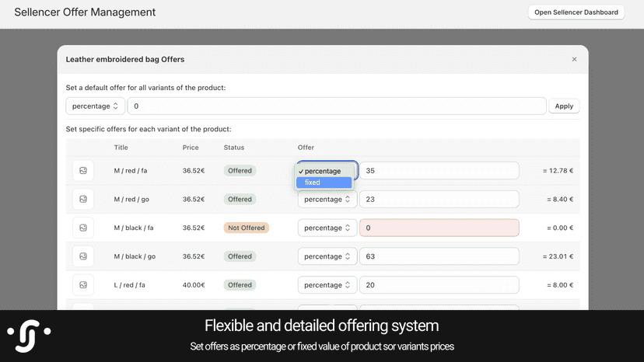Select the 'percentage' option in open dropdown
The height and width of the screenshot is (362, 644).
click(324, 171)
